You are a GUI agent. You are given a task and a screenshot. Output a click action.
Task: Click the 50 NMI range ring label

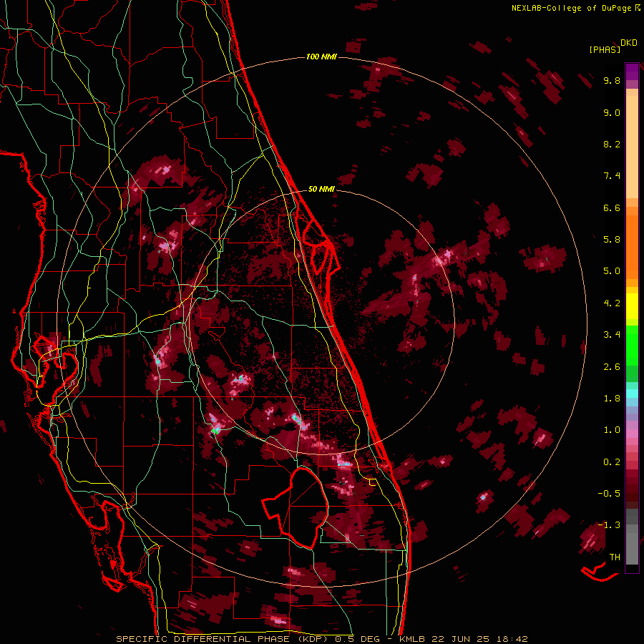tap(321, 189)
